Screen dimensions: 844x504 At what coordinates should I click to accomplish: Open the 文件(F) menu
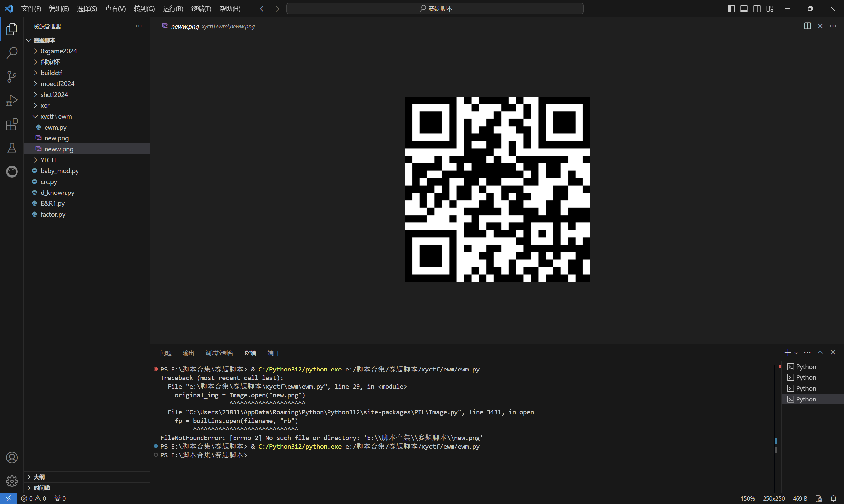click(x=31, y=9)
